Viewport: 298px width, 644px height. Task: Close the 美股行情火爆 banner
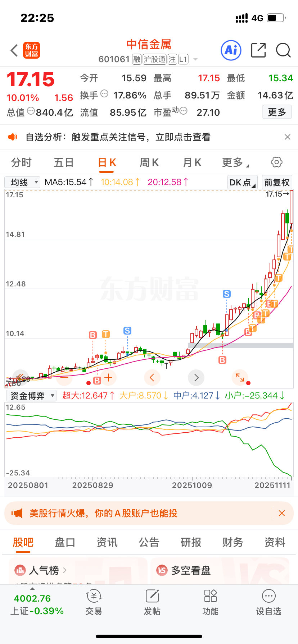[282, 513]
